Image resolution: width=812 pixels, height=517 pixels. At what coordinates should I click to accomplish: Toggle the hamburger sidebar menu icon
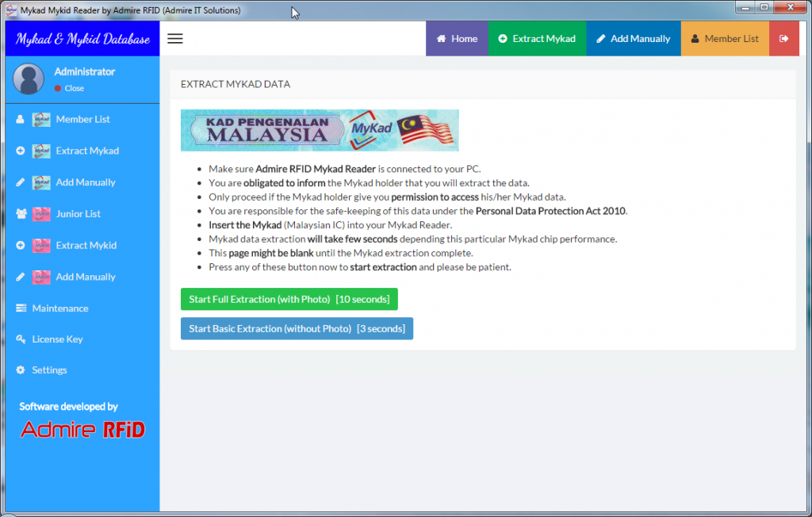pos(175,39)
